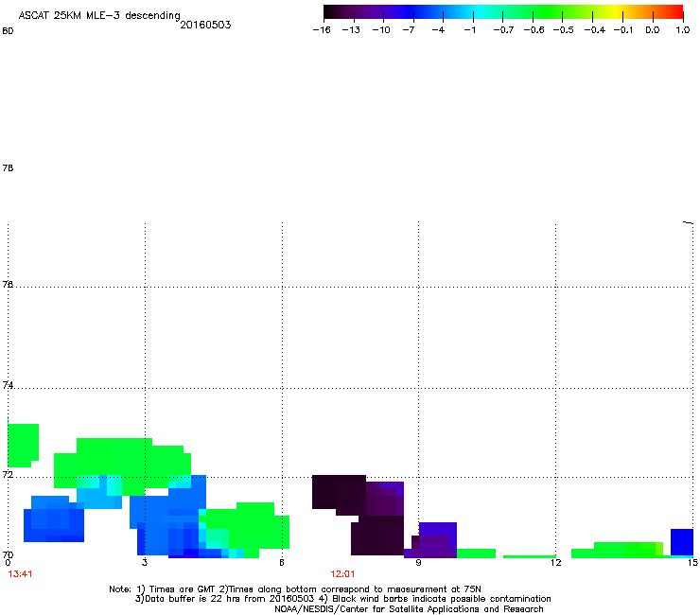Screen dimensions: 700x615
Task: Click the -16 color scale label
Action: coord(322,30)
